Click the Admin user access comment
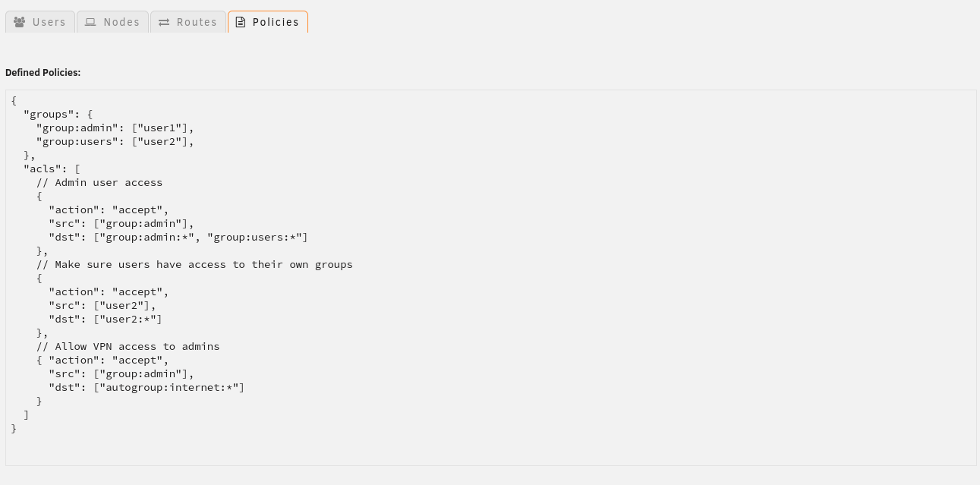Viewport: 980px width, 485px height. click(x=99, y=183)
